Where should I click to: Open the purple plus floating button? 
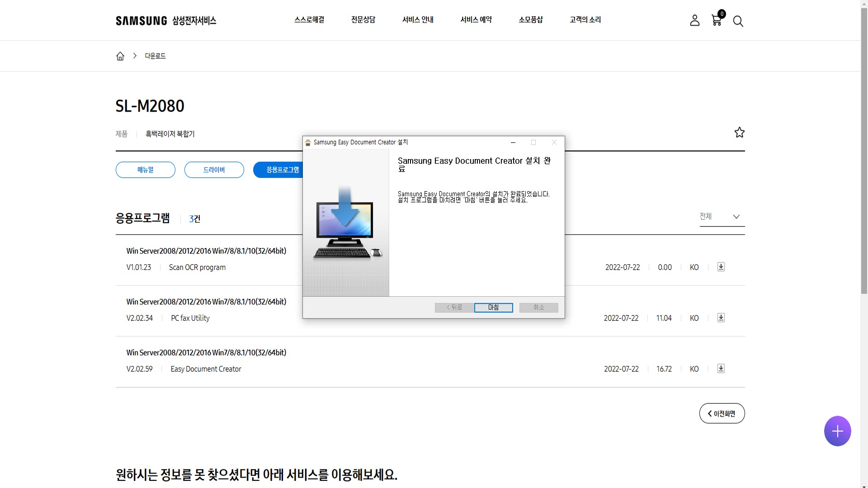[837, 431]
